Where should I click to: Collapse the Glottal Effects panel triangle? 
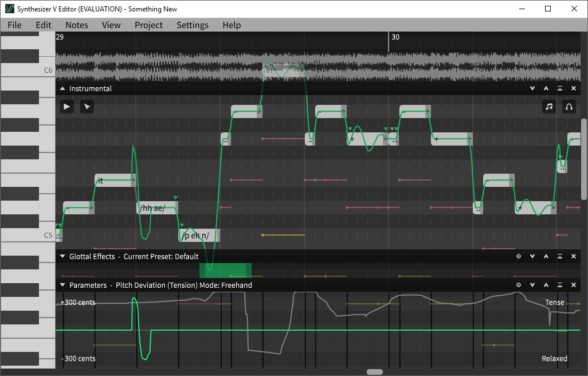pyautogui.click(x=62, y=257)
